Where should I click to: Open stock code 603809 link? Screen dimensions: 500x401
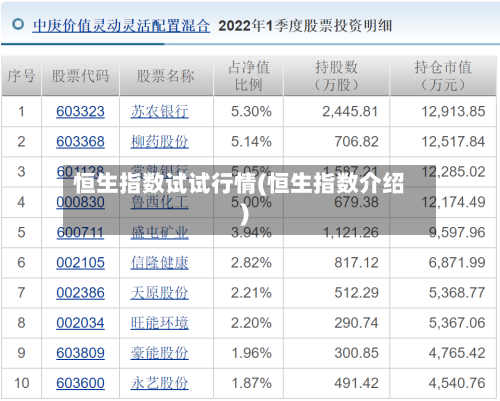click(x=80, y=353)
